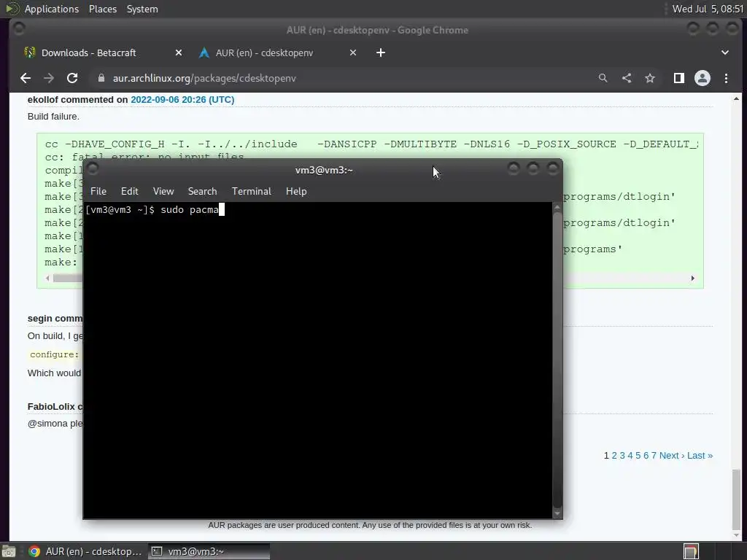Go to comments page 5
This screenshot has height=560, width=747.
click(x=638, y=455)
